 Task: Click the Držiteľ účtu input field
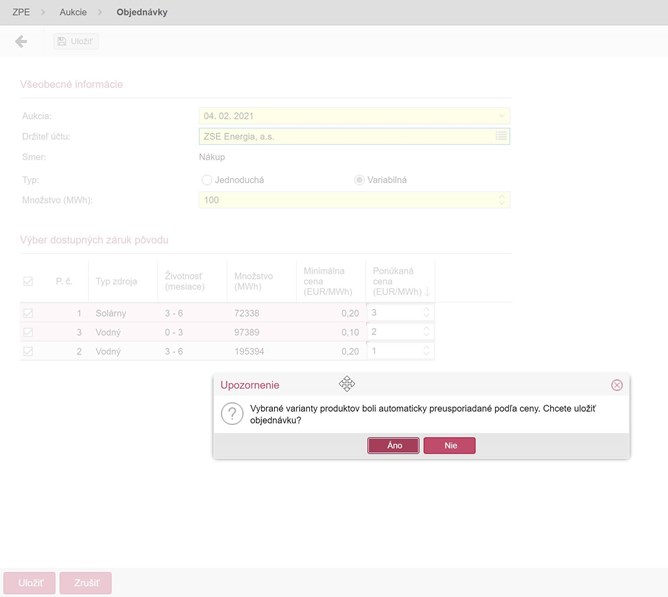pos(345,136)
